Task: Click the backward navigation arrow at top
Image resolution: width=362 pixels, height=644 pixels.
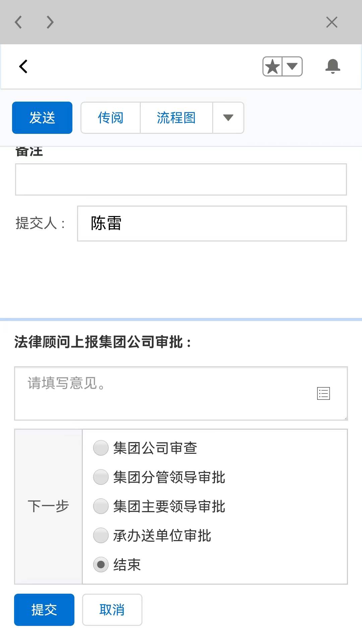Action: 18,22
